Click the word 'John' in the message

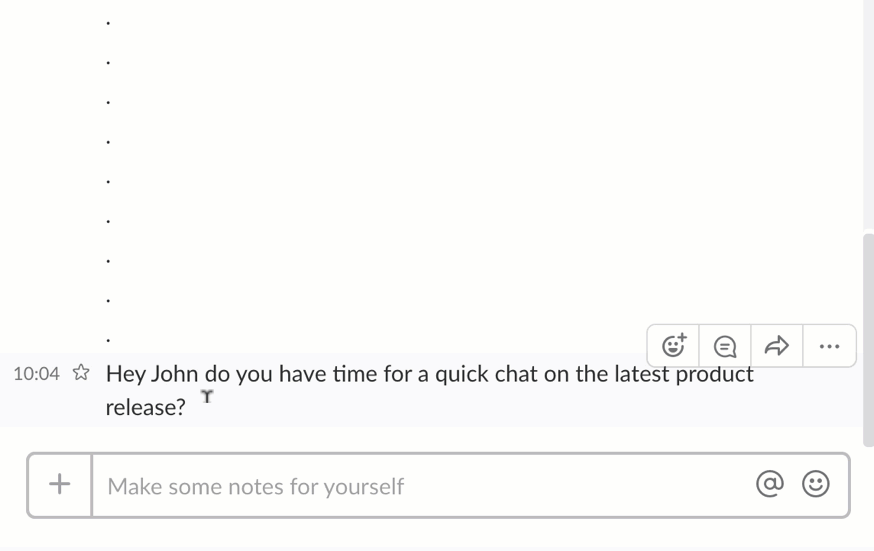(x=174, y=373)
